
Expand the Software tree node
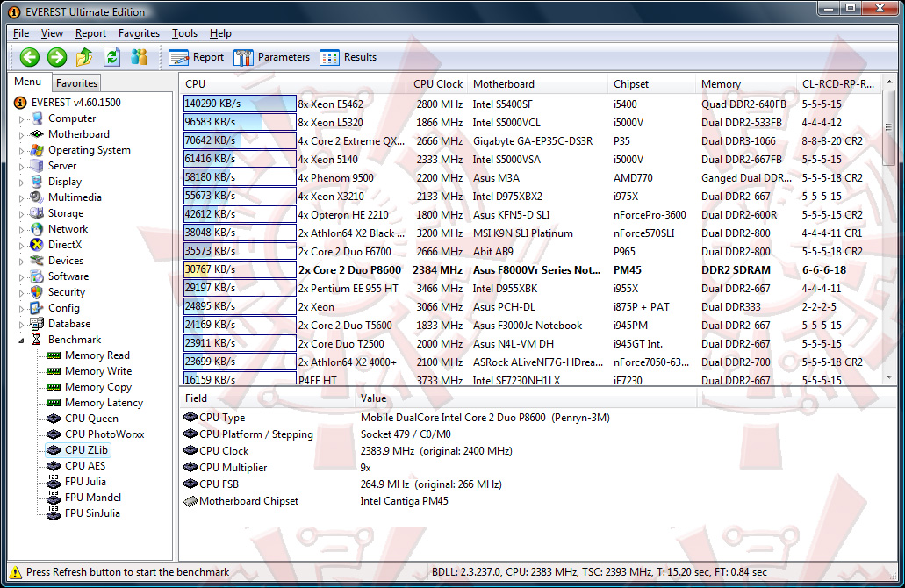click(22, 277)
